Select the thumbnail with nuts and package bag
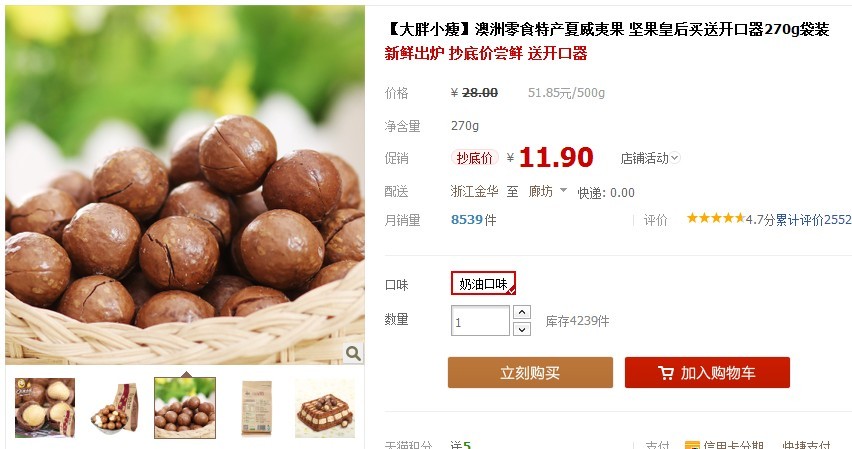The width and height of the screenshot is (852, 449). click(115, 408)
